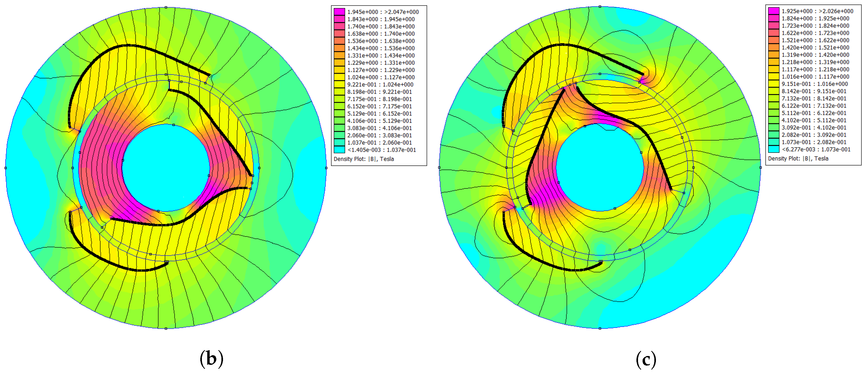Click the magenta 1.945e+000 swatch in left legend
The height and width of the screenshot is (375, 868).
[x=339, y=12]
